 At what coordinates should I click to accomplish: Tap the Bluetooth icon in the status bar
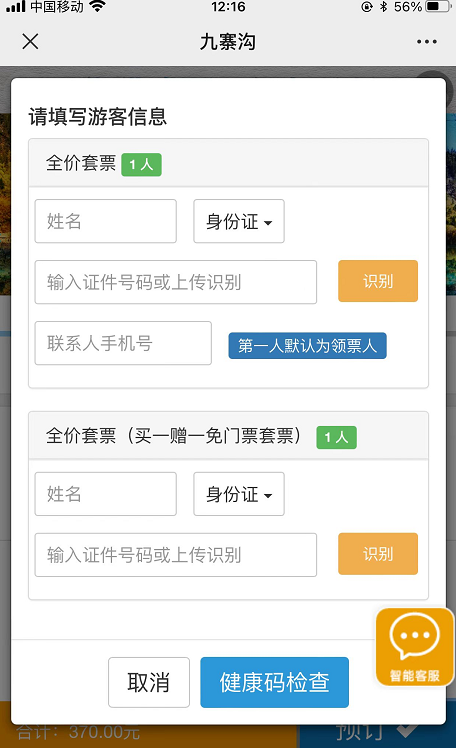(x=383, y=7)
